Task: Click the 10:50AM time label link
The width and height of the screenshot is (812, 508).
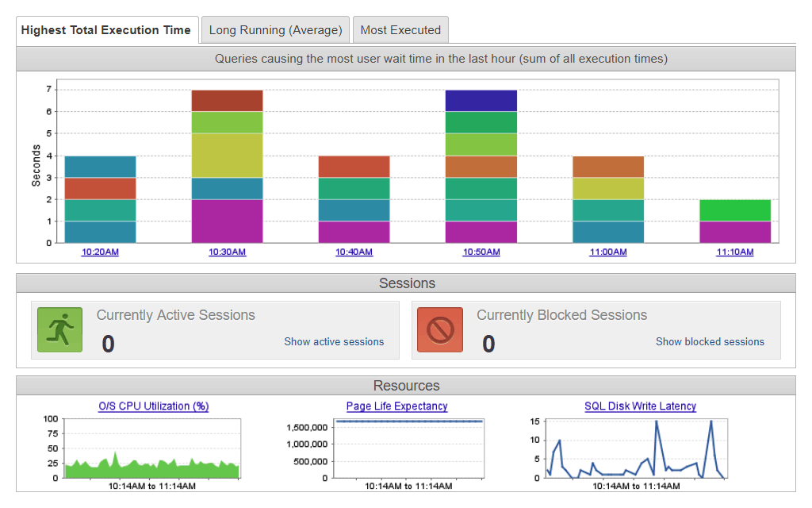Action: point(481,252)
